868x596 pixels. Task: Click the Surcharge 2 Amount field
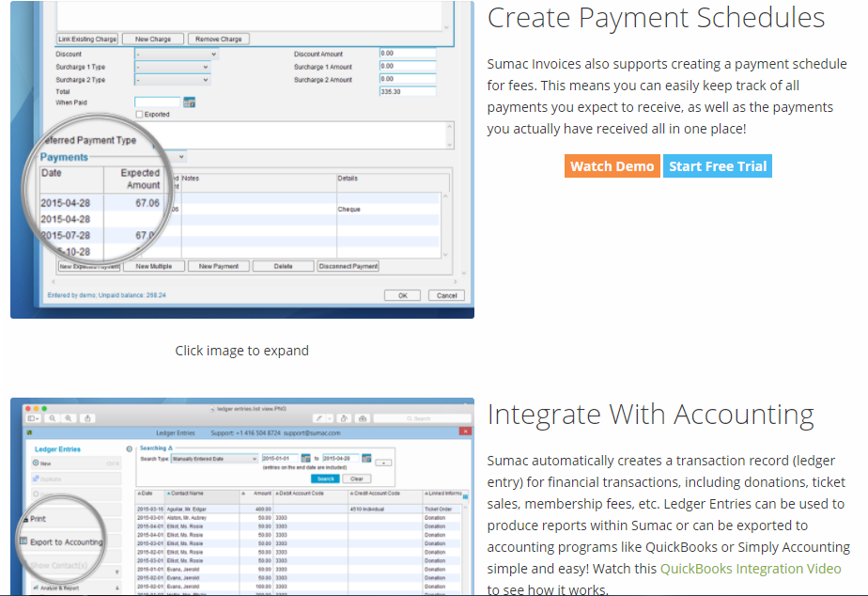[x=408, y=79]
